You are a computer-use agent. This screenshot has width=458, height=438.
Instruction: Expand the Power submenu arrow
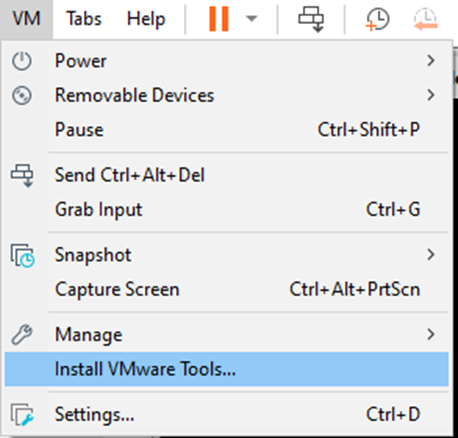click(431, 61)
